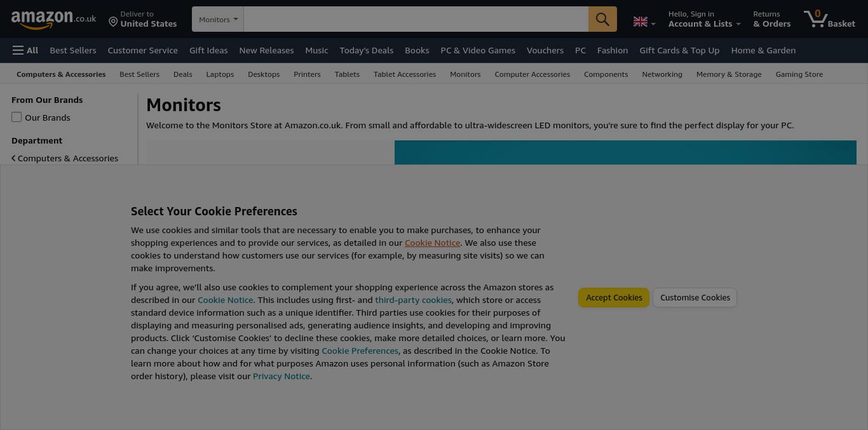
Task: Click the delivery location pin icon
Action: coord(113,22)
